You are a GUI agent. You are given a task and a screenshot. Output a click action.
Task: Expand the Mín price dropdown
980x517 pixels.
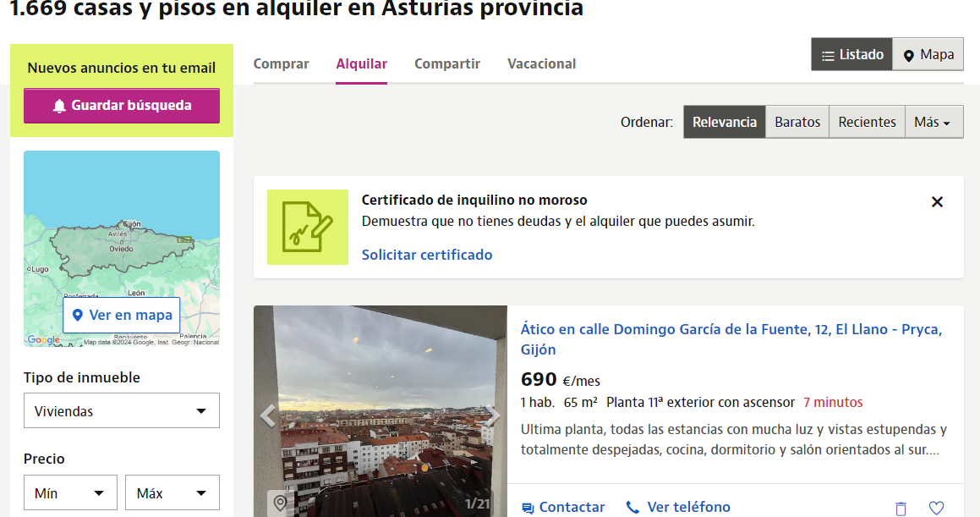(70, 492)
